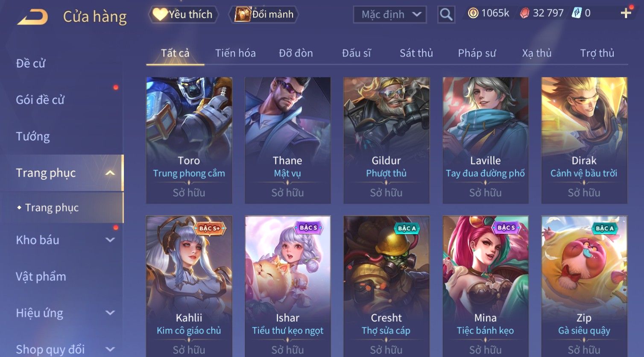Click the golden back arrow icon
Image resolution: width=644 pixels, height=357 pixels.
[x=32, y=17]
